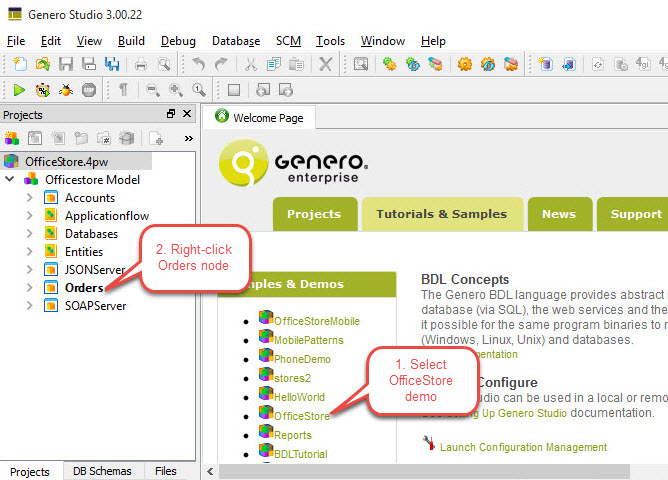
Task: Collapse the Officestore Model node
Action: [10, 179]
